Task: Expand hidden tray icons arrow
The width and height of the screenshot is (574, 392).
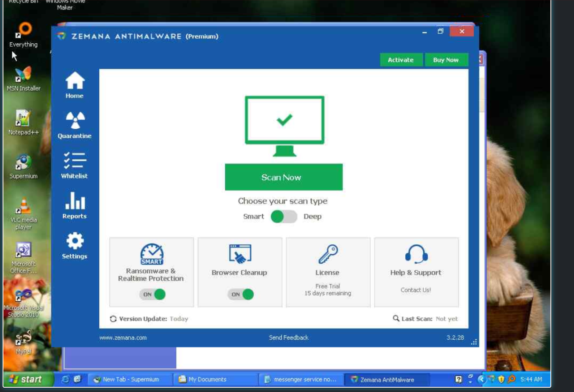Action: pyautogui.click(x=482, y=379)
